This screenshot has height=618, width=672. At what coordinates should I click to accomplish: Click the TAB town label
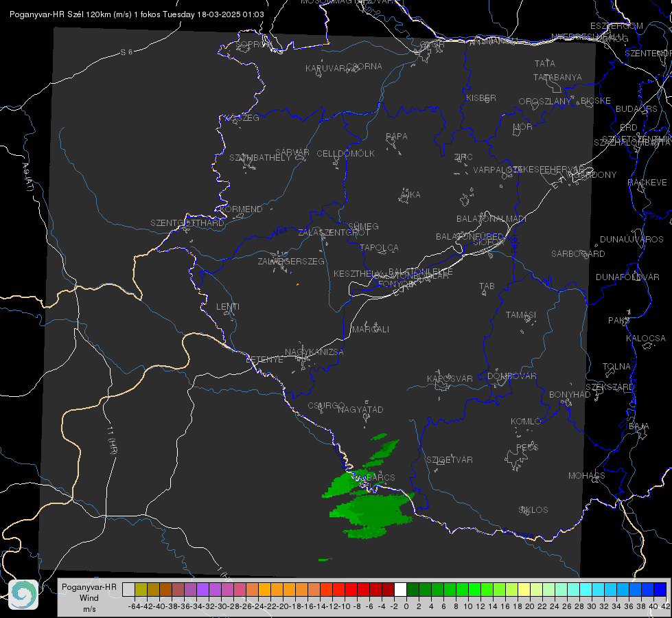[487, 286]
